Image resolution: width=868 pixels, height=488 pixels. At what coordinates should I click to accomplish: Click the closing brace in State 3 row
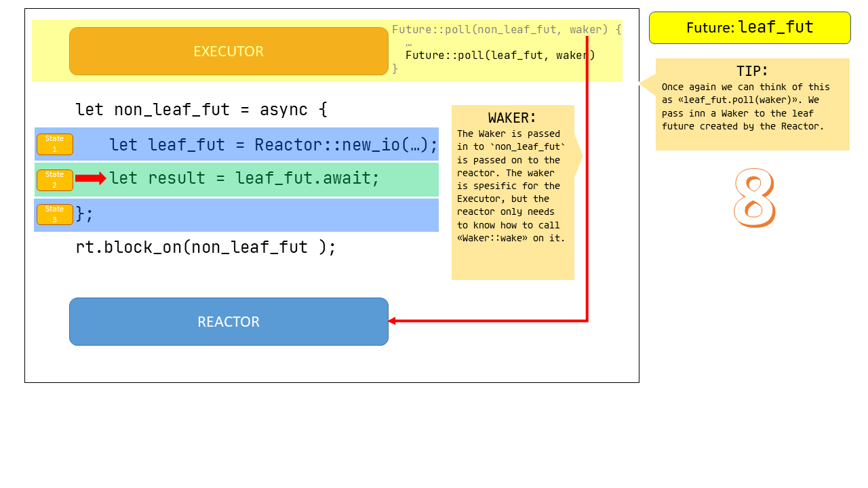(84, 214)
